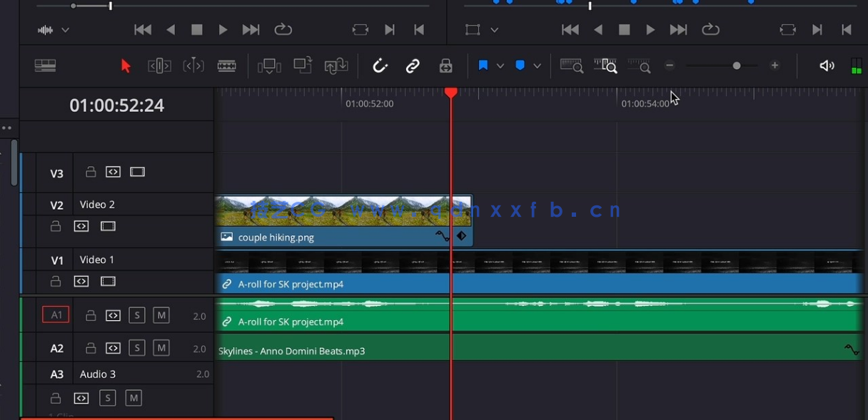Activate the Trim Edit mode
The image size is (868, 420).
[160, 66]
